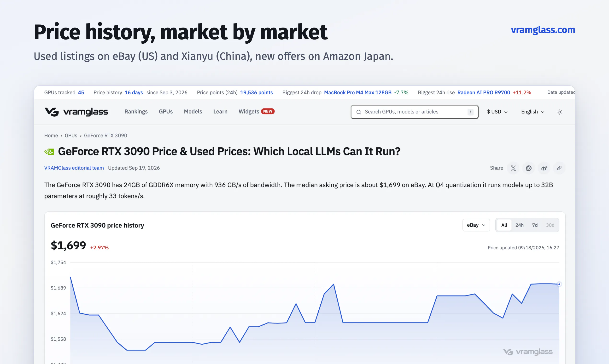Focus the Search GPUs, models or articles field
The image size is (609, 364).
[415, 112]
